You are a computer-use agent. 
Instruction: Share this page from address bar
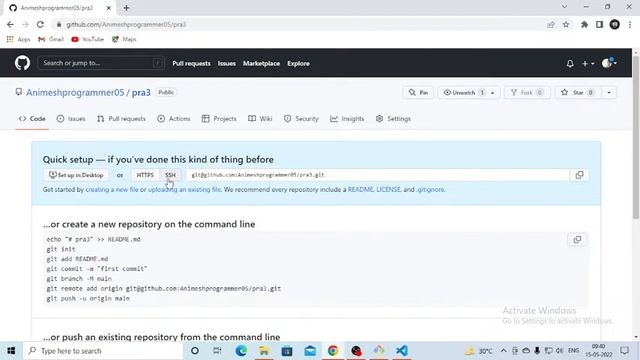click(551, 24)
